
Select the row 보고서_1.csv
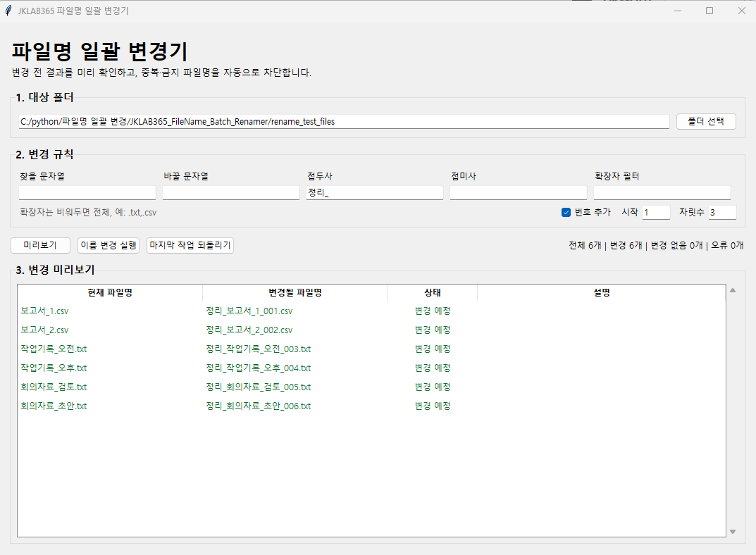[371, 311]
